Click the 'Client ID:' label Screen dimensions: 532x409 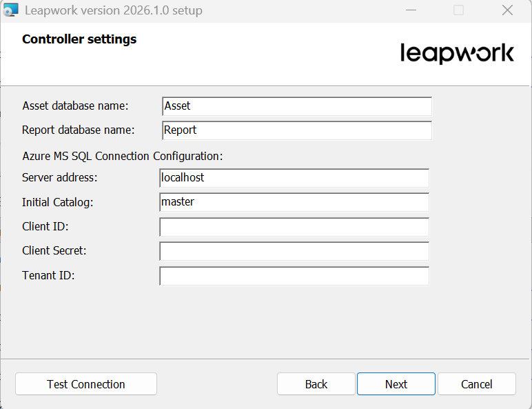tap(45, 226)
